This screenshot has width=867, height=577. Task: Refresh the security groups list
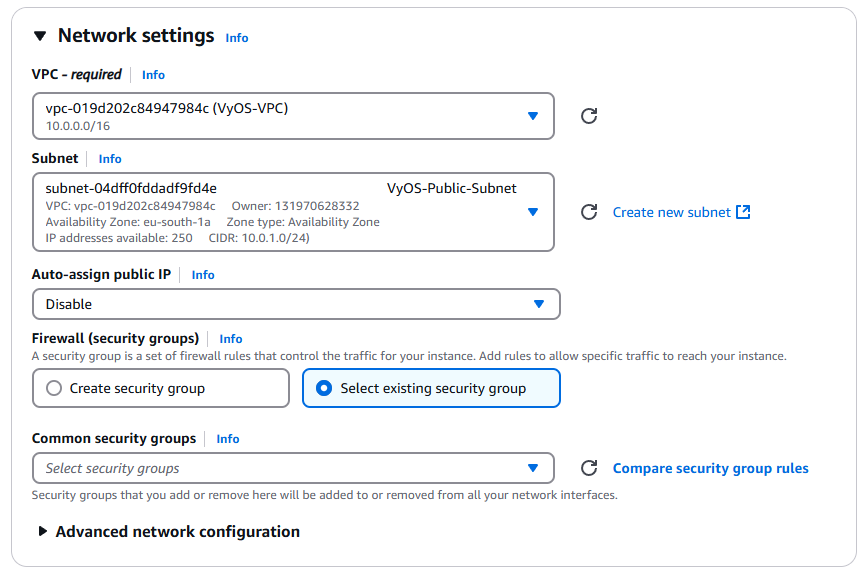click(589, 467)
